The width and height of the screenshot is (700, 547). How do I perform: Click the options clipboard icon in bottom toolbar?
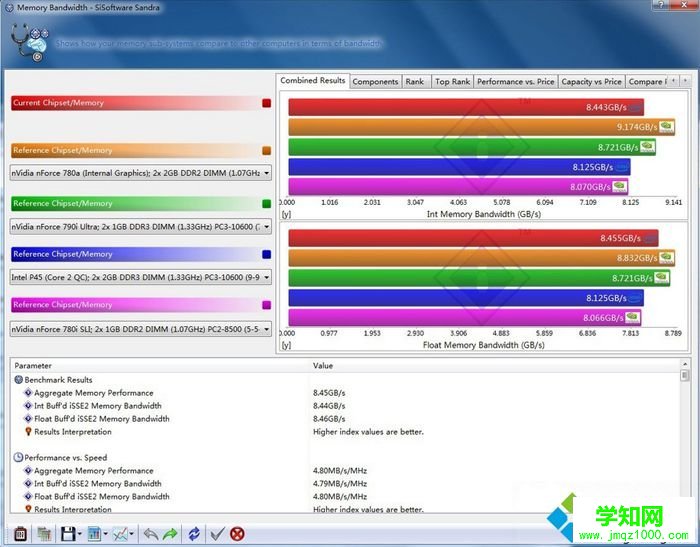coord(21,534)
